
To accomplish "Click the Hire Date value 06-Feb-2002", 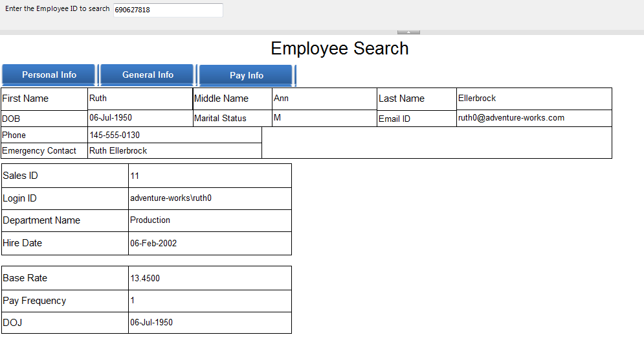I will (153, 243).
